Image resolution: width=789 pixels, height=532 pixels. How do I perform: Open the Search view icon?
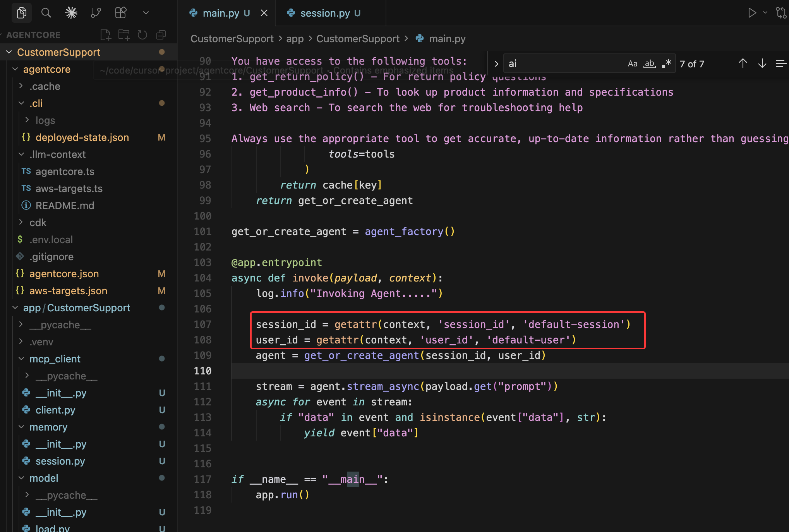(46, 13)
